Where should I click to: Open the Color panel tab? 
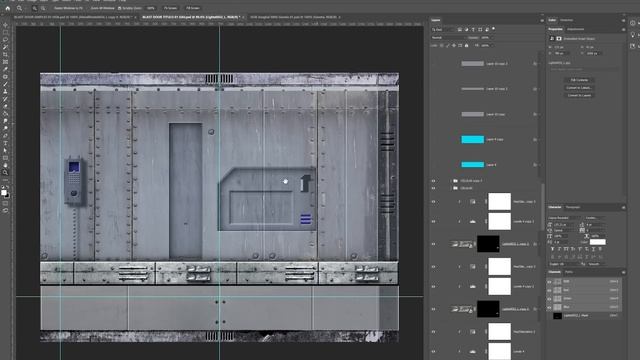pos(552,20)
